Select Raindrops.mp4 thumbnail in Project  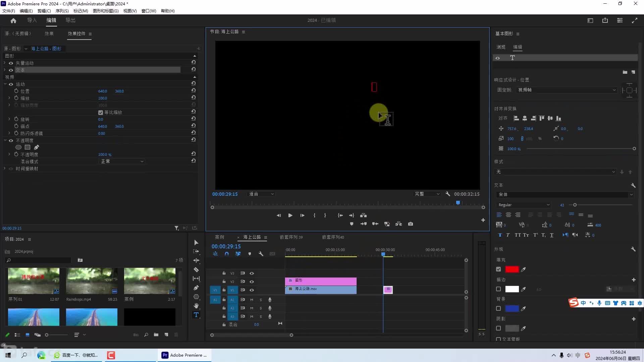pyautogui.click(x=92, y=281)
